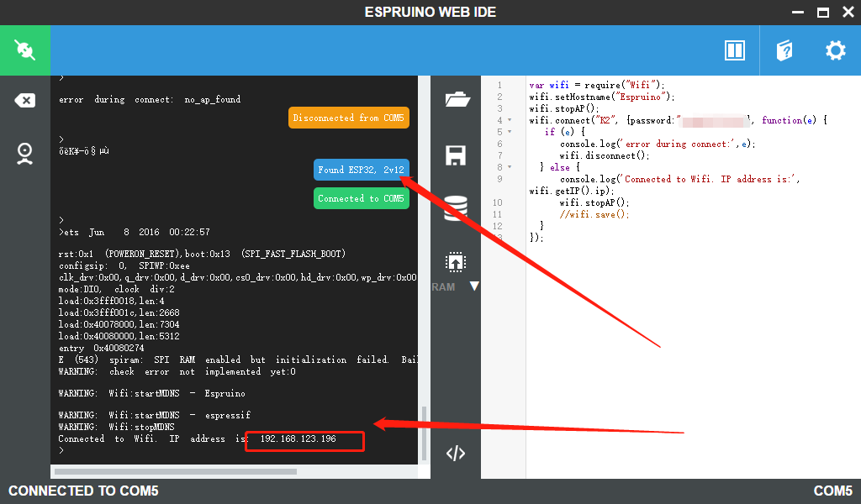Collapse the code fold arrow on line 8
861x504 pixels.
click(x=510, y=167)
